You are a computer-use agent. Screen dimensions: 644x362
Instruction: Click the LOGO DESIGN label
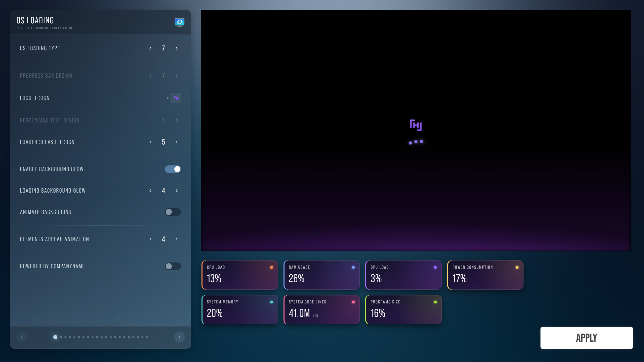click(x=35, y=98)
